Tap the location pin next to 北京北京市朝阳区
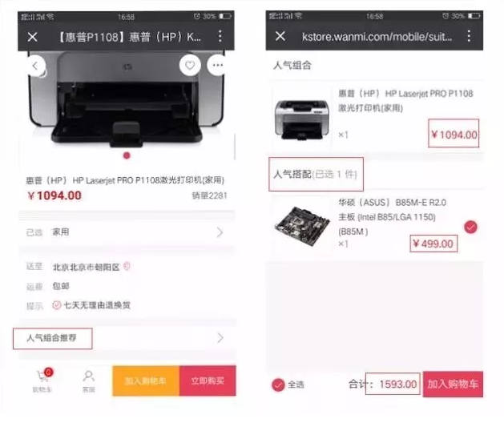This screenshot has height=423, width=504. (127, 267)
